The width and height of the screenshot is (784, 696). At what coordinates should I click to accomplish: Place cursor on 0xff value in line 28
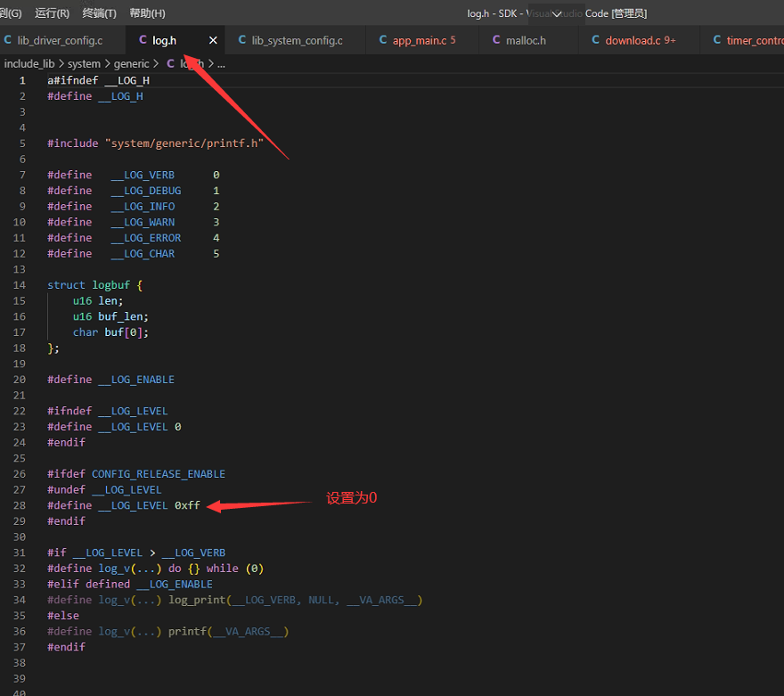click(187, 505)
